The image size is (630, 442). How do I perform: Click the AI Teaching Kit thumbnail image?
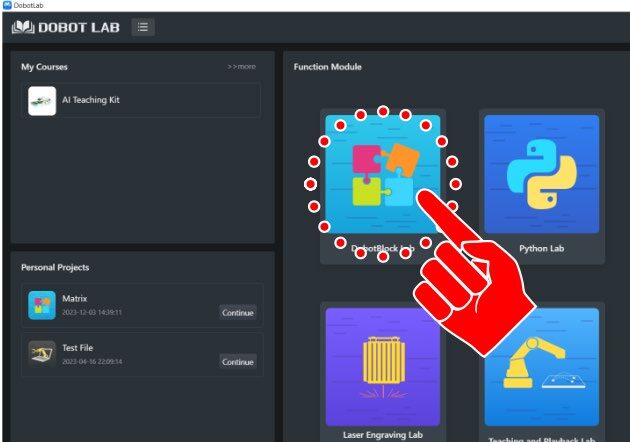coord(42,101)
